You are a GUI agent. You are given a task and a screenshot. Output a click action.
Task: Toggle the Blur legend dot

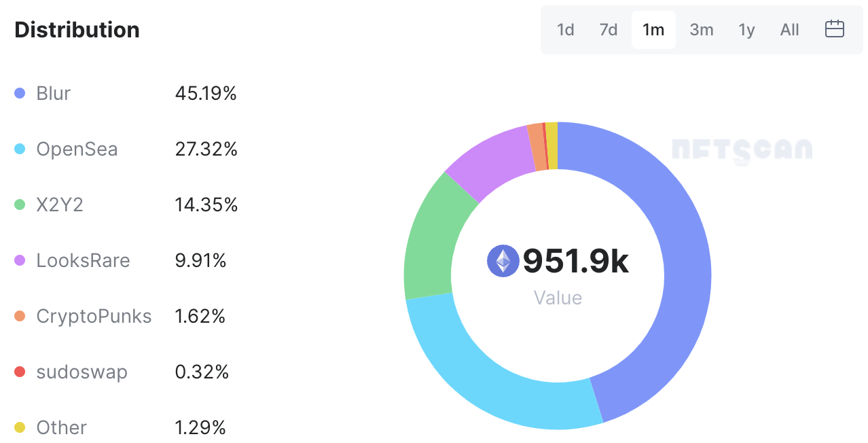[20, 93]
